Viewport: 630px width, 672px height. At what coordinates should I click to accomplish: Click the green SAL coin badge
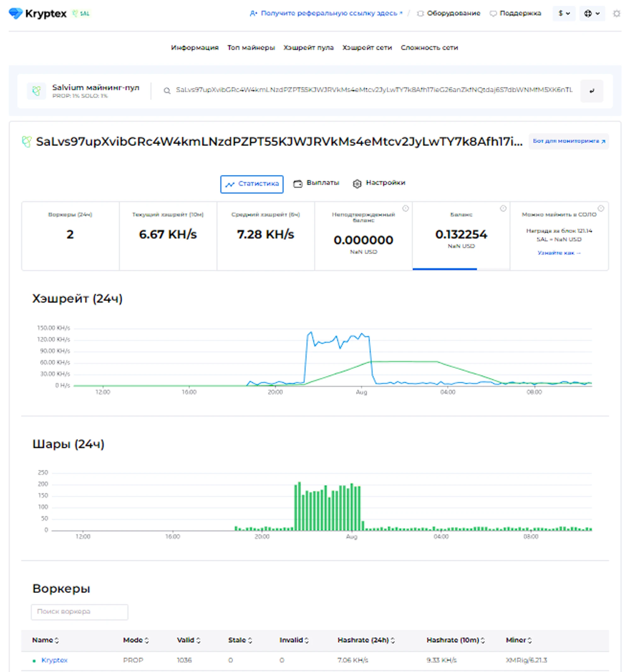click(81, 14)
